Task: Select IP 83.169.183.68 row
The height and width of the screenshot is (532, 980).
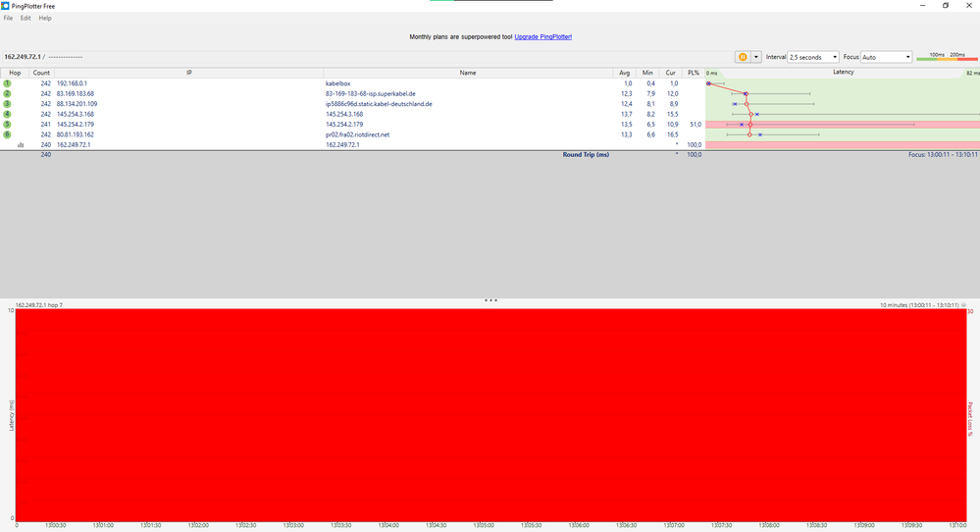Action: [75, 94]
